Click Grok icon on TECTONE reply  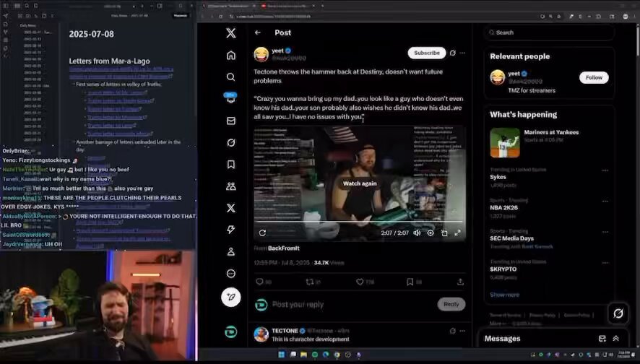click(453, 331)
